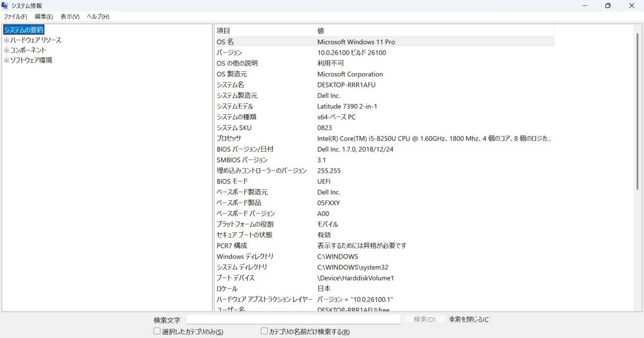Screen dimensions: 644x338
Task: Expand the ハードウェア リソース node
Action: pos(6,40)
